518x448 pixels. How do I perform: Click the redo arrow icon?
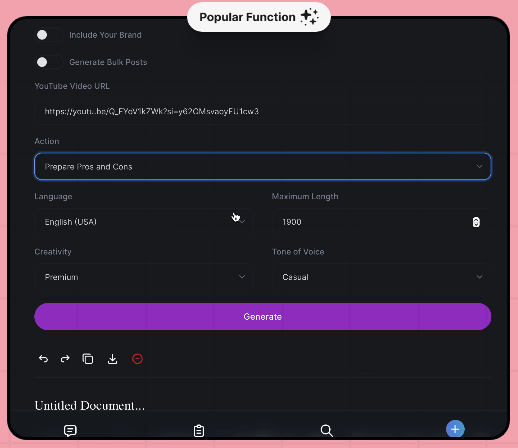65,359
